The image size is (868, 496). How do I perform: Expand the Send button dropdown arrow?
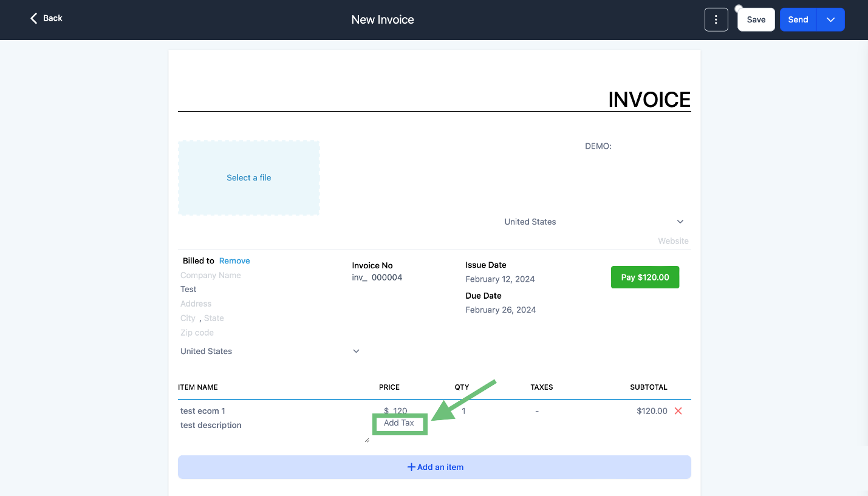click(831, 19)
